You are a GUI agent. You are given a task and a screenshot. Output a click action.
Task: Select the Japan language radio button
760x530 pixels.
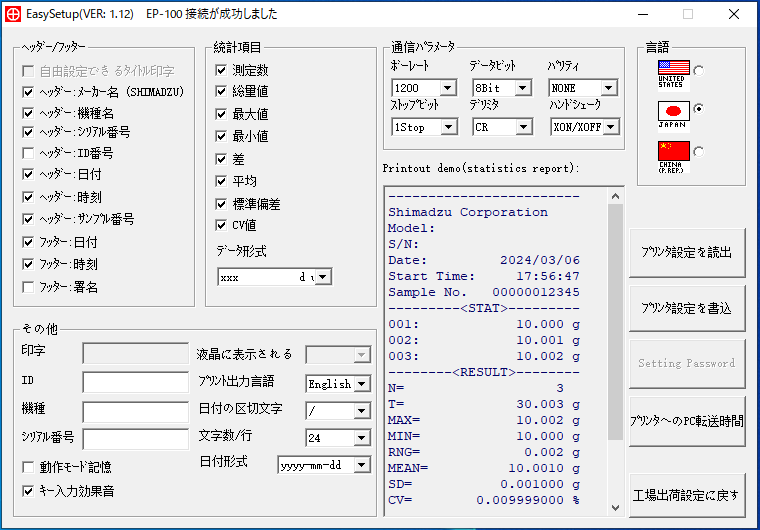[x=698, y=109]
